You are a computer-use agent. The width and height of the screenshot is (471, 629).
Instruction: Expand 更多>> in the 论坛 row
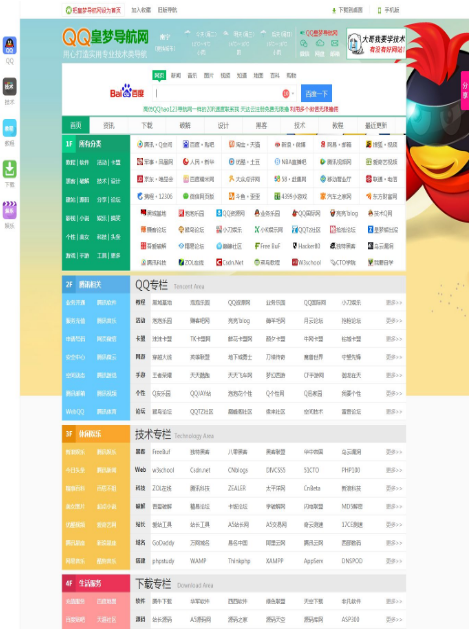pyautogui.click(x=394, y=412)
